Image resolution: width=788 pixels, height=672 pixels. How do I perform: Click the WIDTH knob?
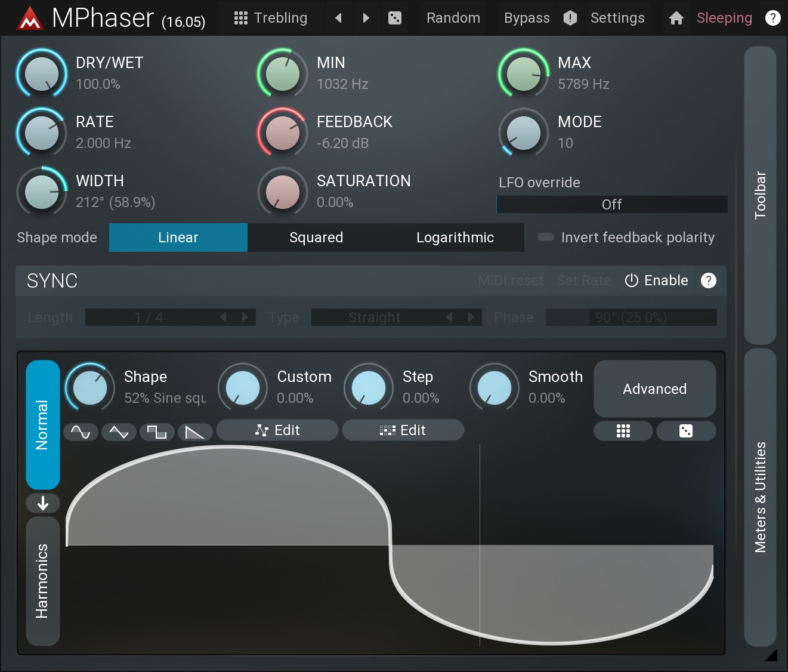42,192
